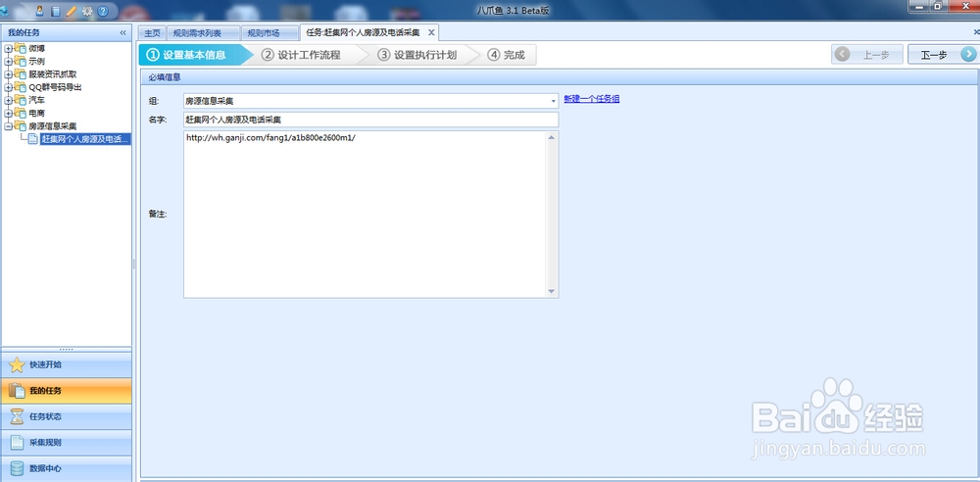Click the star icon for 快速开始
The height and width of the screenshot is (482, 980).
coord(17,365)
